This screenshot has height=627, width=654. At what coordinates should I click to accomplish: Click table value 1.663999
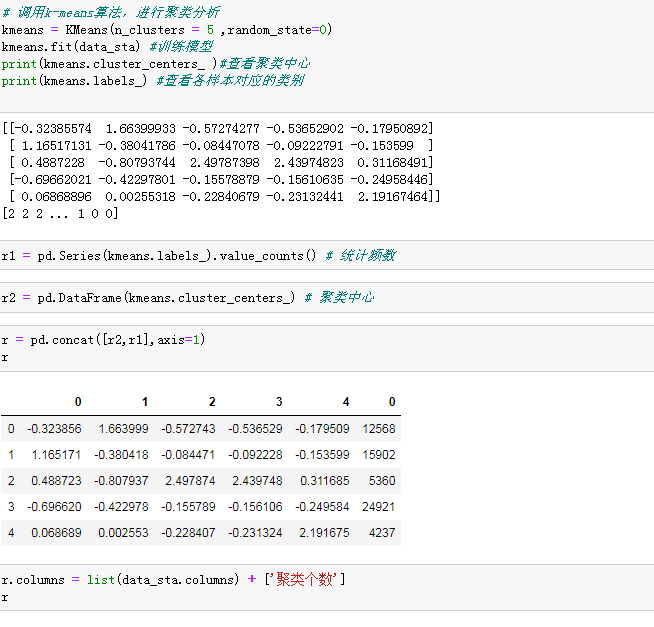tap(123, 428)
